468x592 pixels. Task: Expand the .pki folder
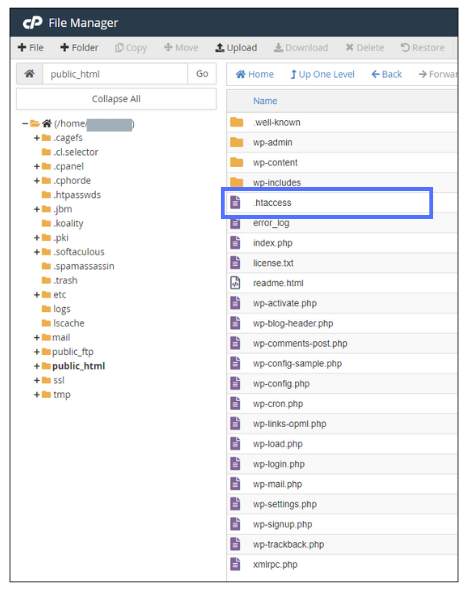(37, 238)
